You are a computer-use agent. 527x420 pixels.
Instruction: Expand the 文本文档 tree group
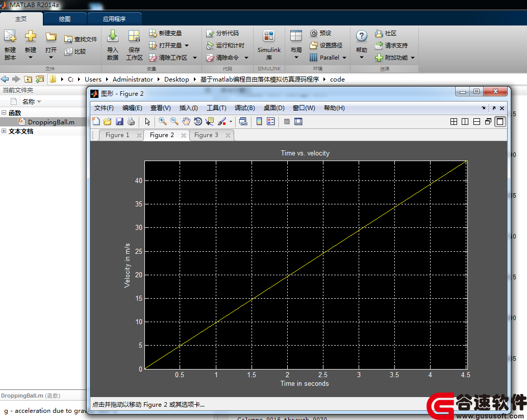pos(4,131)
